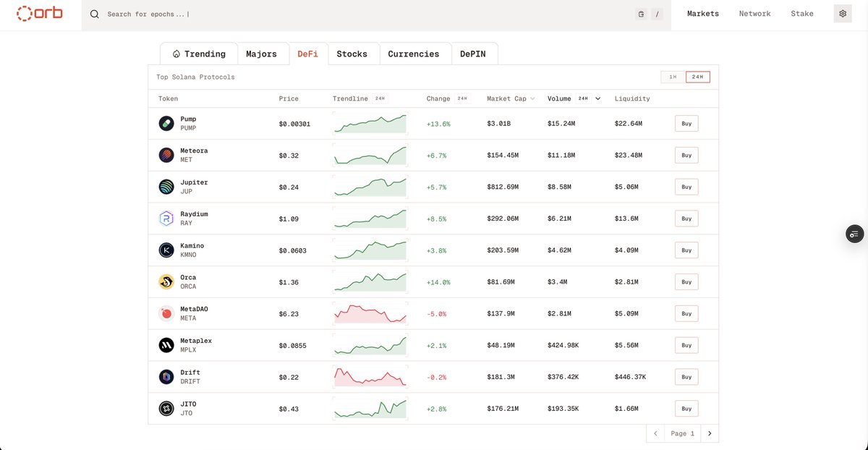
Task: Open settings gear icon
Action: point(843,14)
